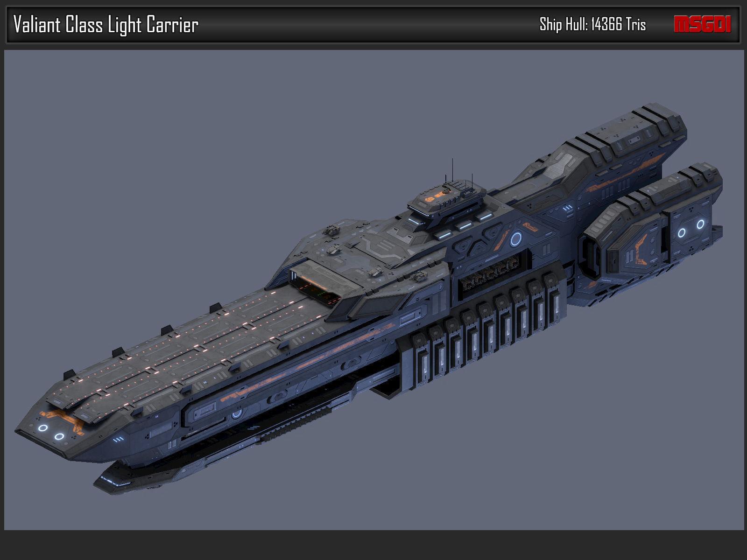Click the tall antenna mast above bridge

pyautogui.click(x=452, y=170)
